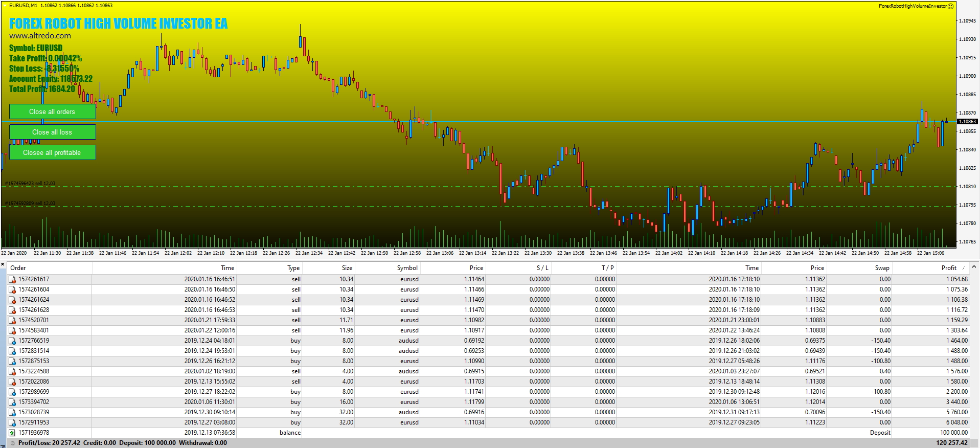Click the sell icon of order 1574520701

[x=12, y=320]
